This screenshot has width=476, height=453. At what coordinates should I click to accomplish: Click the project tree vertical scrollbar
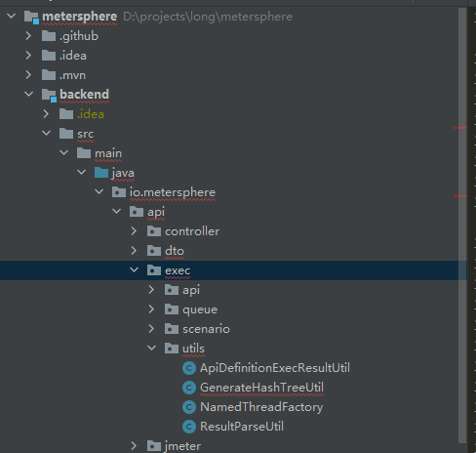pos(462,226)
